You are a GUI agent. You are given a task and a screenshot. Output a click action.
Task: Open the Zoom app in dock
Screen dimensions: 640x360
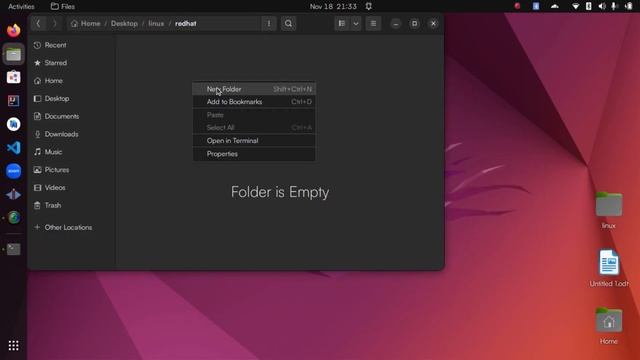pyautogui.click(x=13, y=171)
